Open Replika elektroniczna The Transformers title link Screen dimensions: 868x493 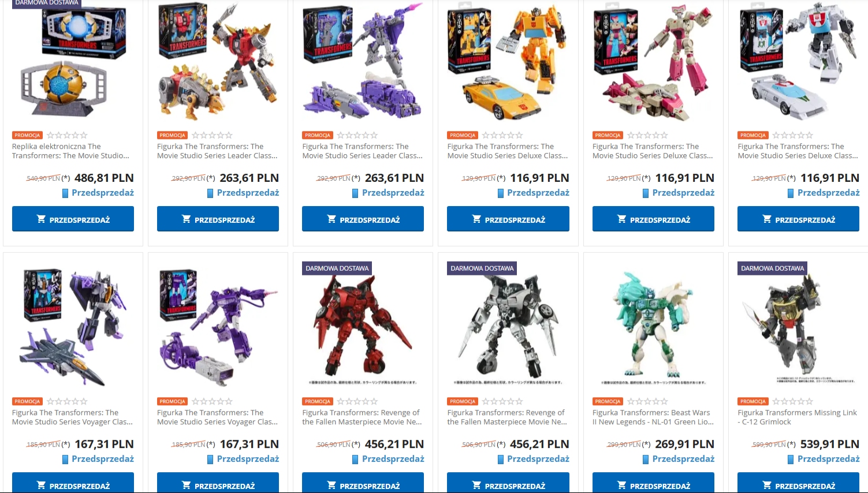(x=70, y=151)
